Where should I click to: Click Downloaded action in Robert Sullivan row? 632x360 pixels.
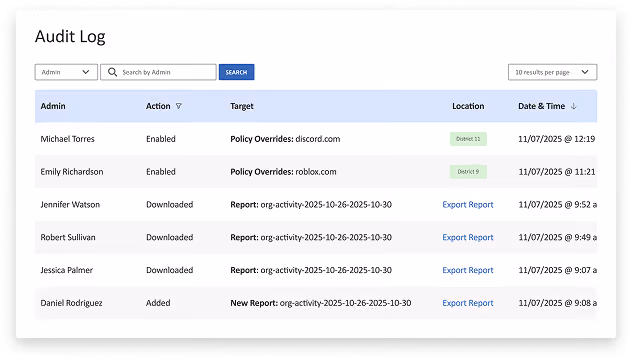tap(170, 237)
